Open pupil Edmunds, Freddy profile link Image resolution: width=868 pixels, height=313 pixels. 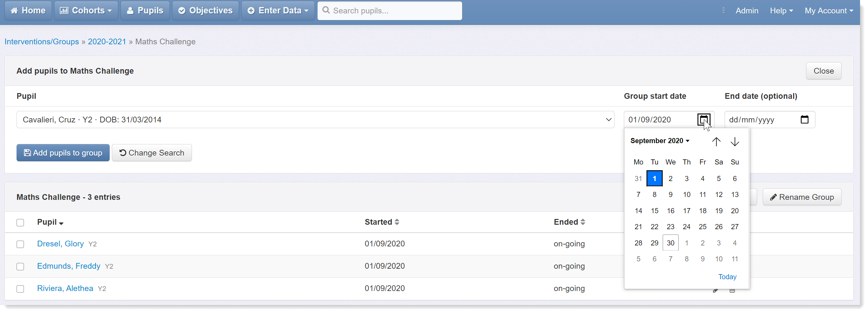pos(69,266)
